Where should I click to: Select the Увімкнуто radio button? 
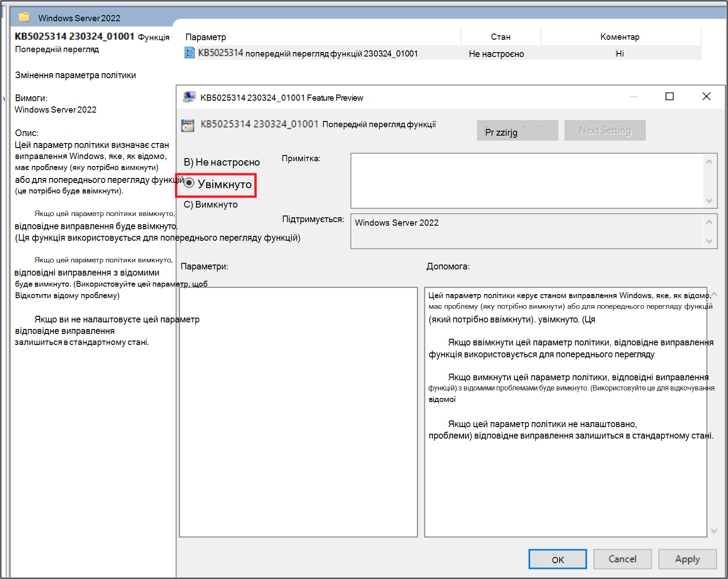point(189,183)
